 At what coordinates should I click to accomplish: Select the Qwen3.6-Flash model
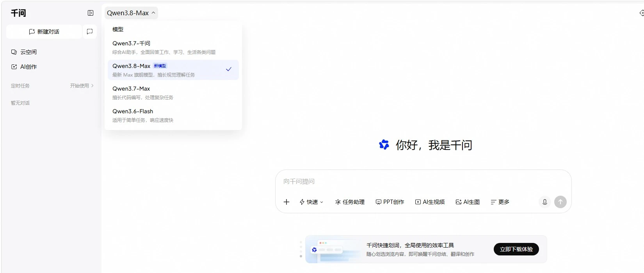pyautogui.click(x=173, y=115)
